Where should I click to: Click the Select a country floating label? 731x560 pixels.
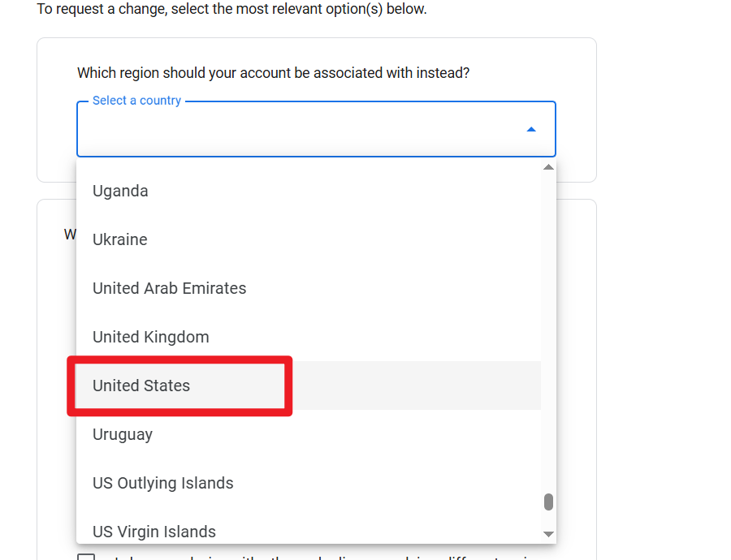click(136, 101)
